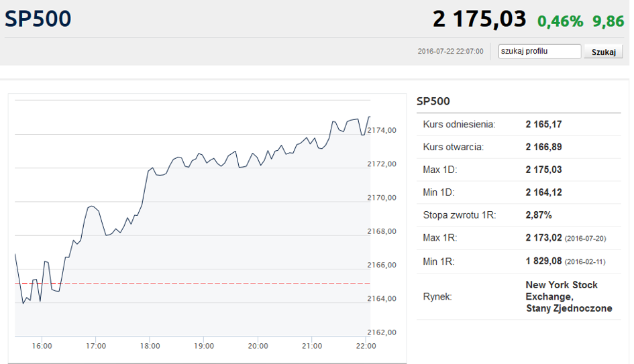Click the green 9,86 point change
The image size is (634, 364).
coord(608,21)
